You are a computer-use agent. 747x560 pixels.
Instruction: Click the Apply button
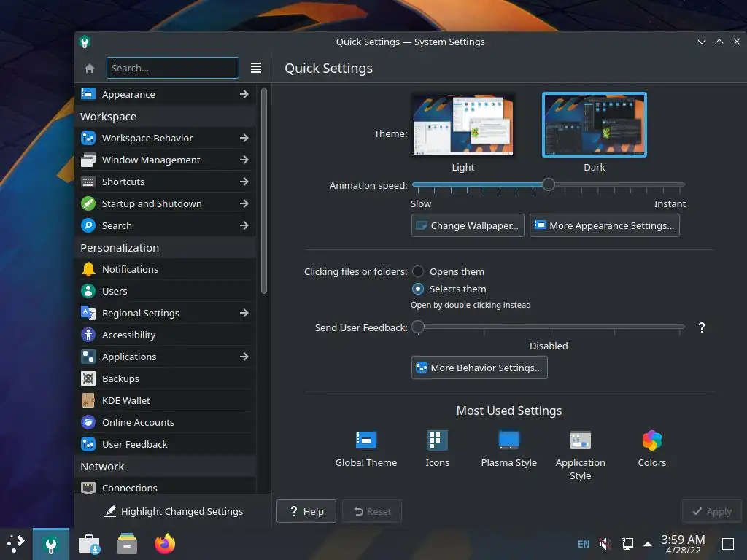click(712, 511)
